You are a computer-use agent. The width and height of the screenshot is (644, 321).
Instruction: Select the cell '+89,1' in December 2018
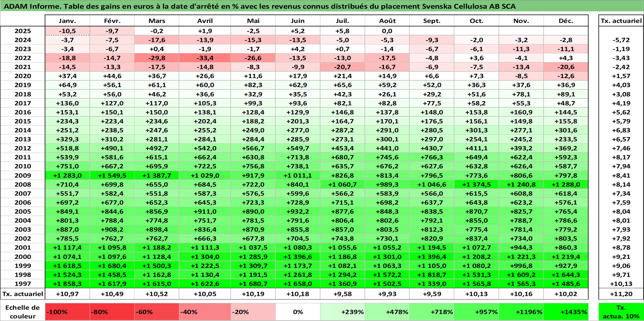click(x=566, y=94)
